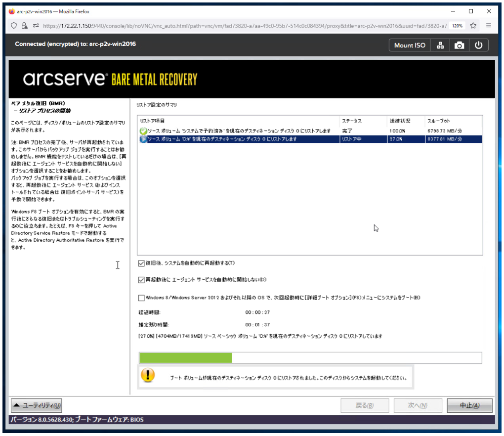Click the Connected (encrypted) status text

click(x=75, y=44)
